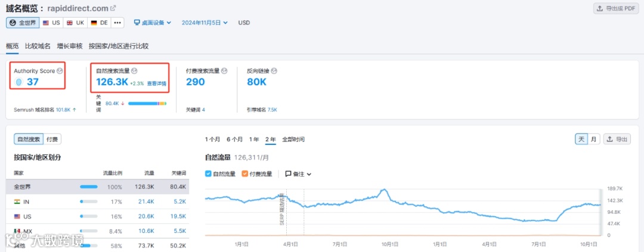The width and height of the screenshot is (644, 252).
Task: Open referring domains value 7.5K
Action: (x=273, y=110)
